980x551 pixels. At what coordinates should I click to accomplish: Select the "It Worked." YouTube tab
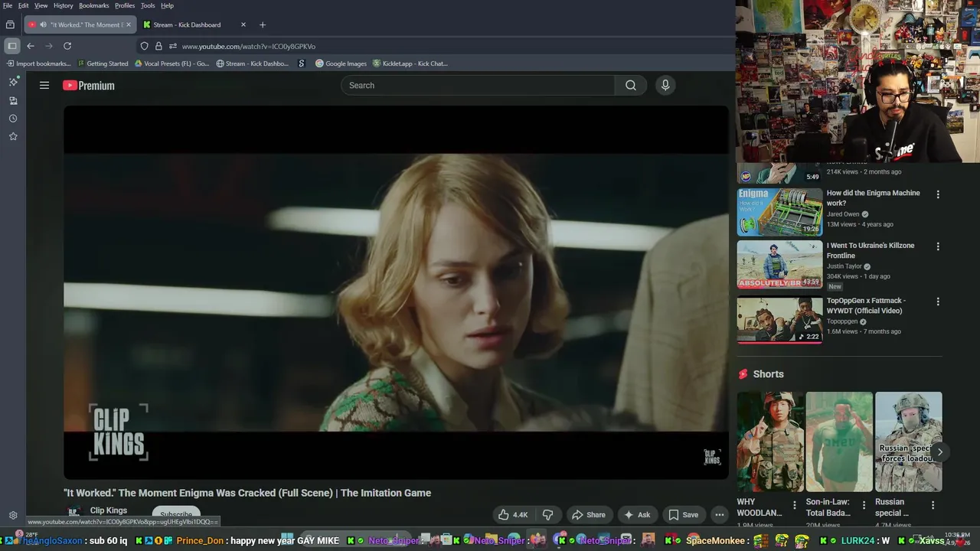[80, 24]
